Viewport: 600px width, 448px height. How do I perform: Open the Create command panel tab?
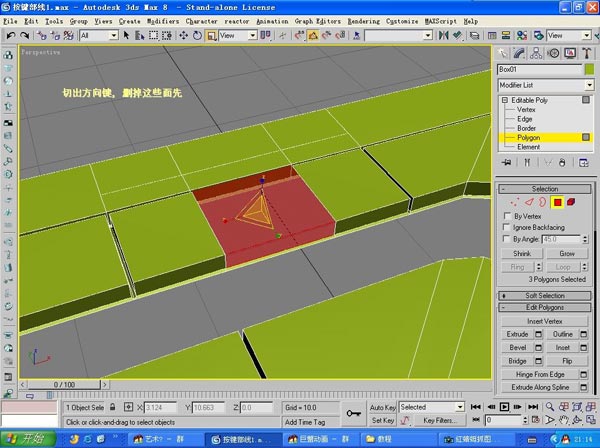[502, 53]
